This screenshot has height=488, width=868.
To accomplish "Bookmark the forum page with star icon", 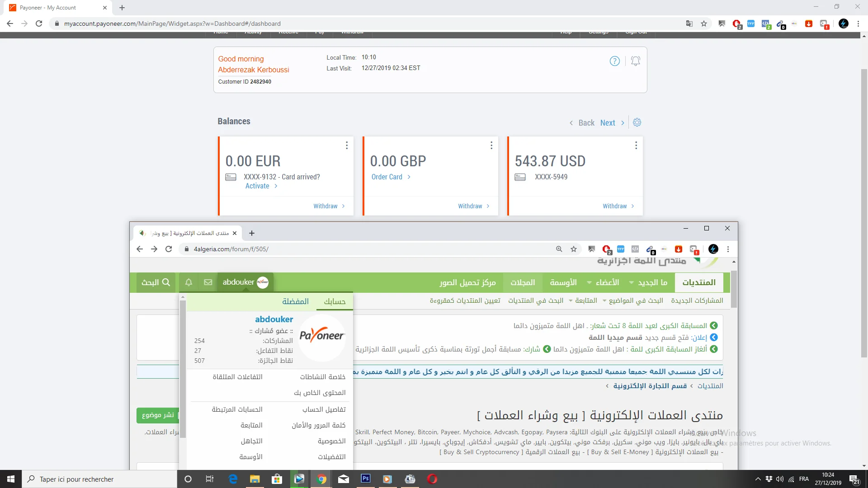I will (574, 249).
